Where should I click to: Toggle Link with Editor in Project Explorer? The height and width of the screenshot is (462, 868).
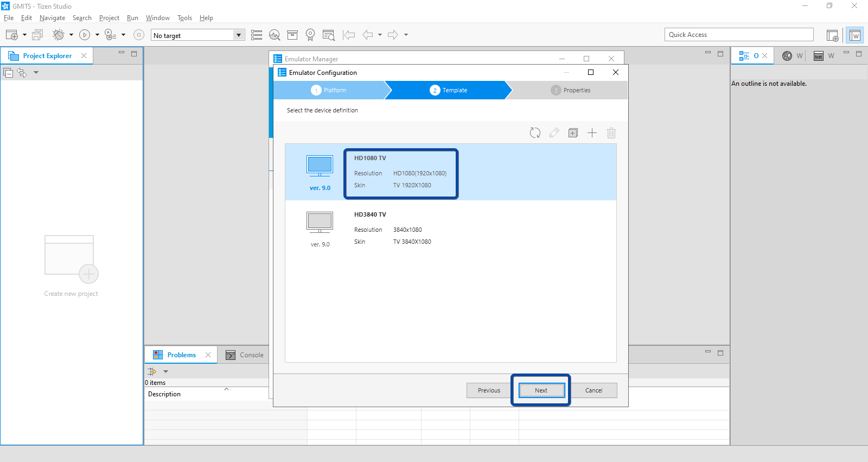[x=22, y=72]
